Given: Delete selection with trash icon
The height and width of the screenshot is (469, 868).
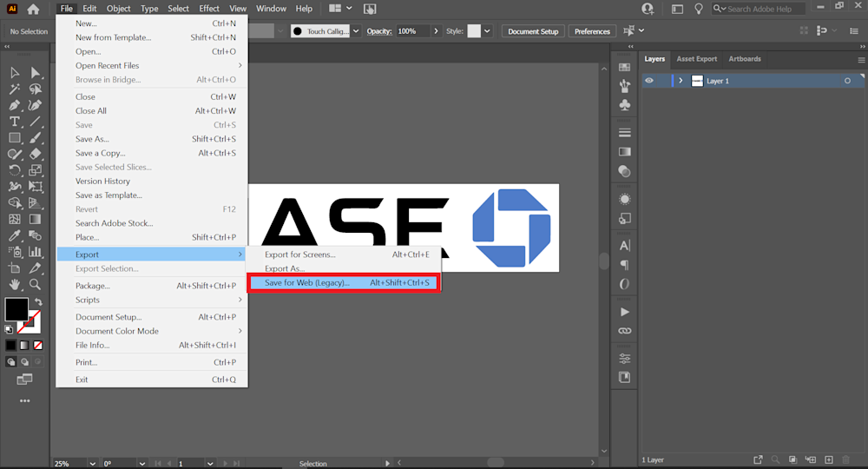Looking at the screenshot, I should (x=845, y=459).
